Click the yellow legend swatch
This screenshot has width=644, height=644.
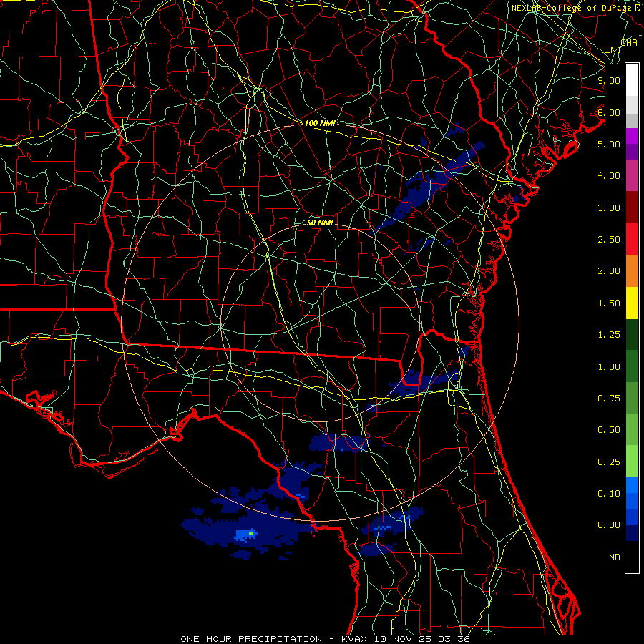(x=632, y=303)
